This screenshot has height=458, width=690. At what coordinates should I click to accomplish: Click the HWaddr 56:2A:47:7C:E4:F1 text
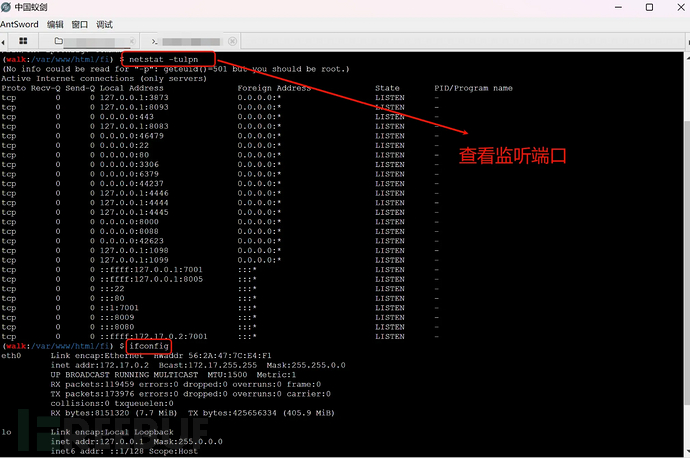pos(213,356)
